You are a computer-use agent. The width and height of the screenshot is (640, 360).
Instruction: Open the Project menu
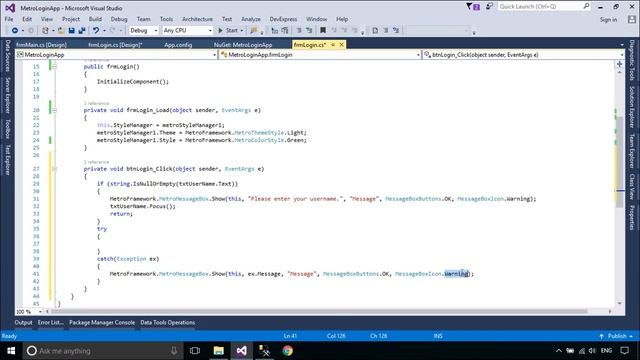(71, 19)
